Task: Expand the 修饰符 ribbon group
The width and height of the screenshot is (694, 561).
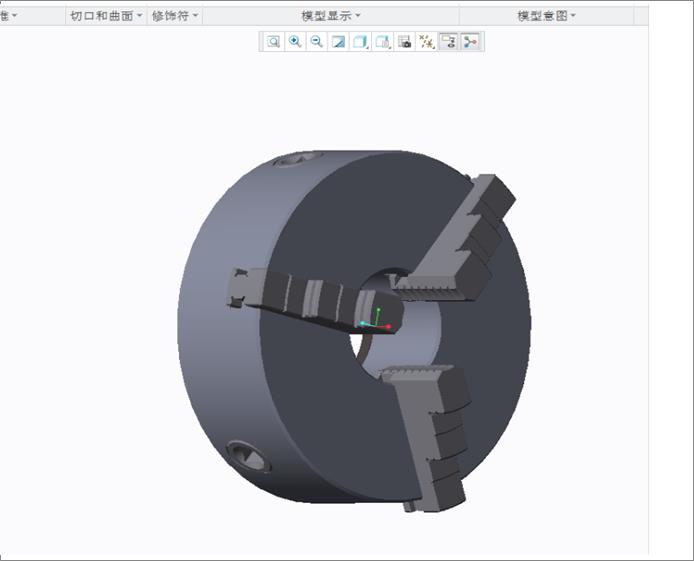Action: coord(175,16)
